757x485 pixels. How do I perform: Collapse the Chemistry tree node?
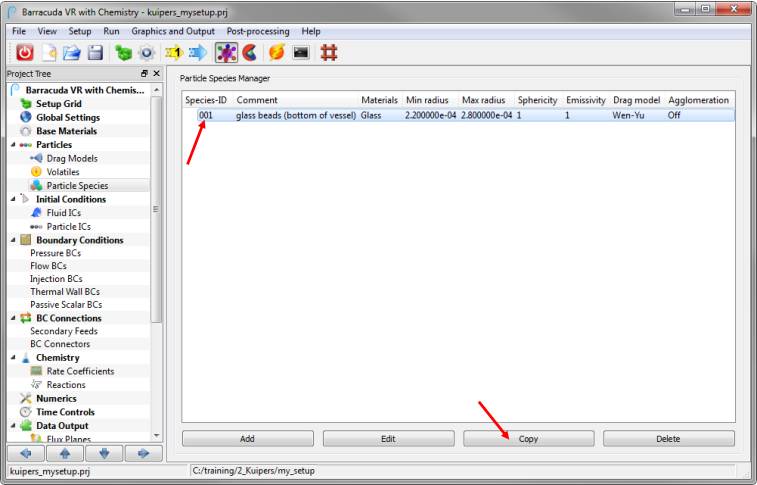tap(13, 358)
